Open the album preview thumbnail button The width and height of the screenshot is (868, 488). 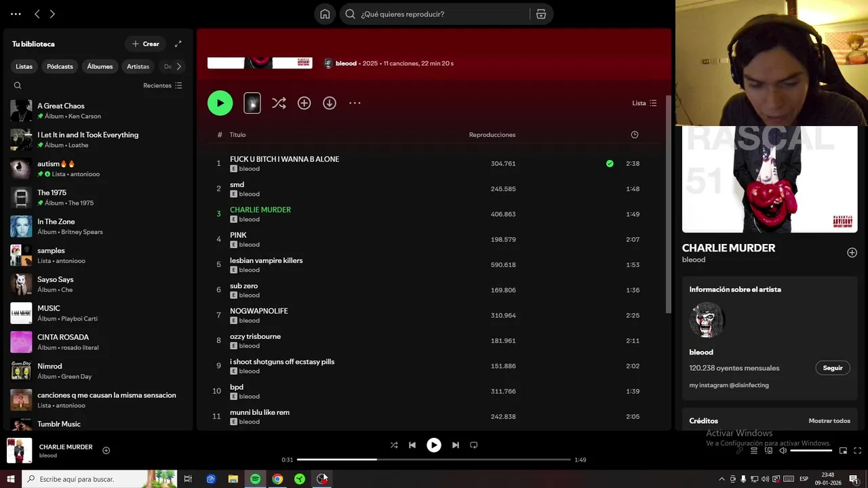pos(252,103)
